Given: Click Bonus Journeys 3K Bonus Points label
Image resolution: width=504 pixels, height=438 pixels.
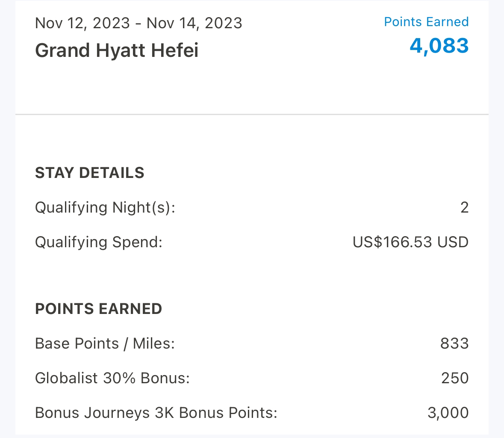Looking at the screenshot, I should pyautogui.click(x=156, y=413).
